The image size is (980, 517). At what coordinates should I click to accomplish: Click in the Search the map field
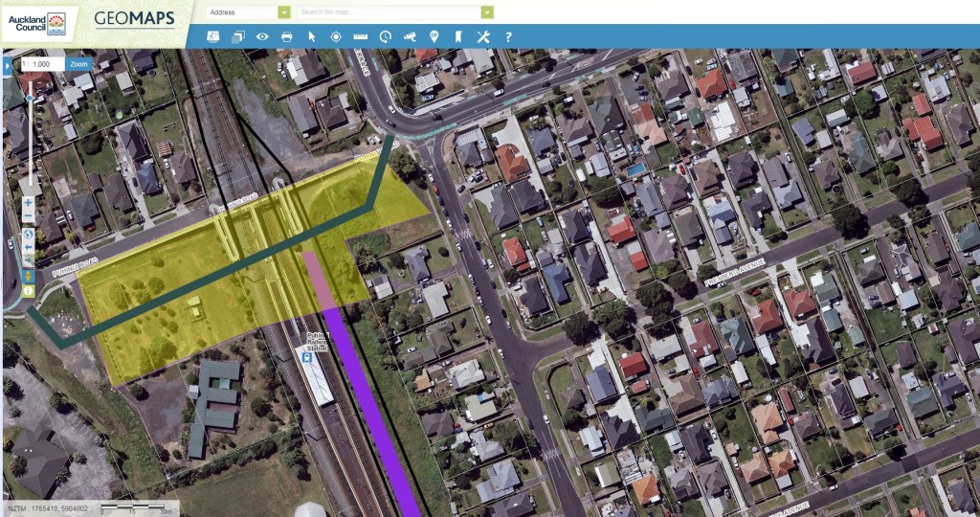tap(388, 12)
